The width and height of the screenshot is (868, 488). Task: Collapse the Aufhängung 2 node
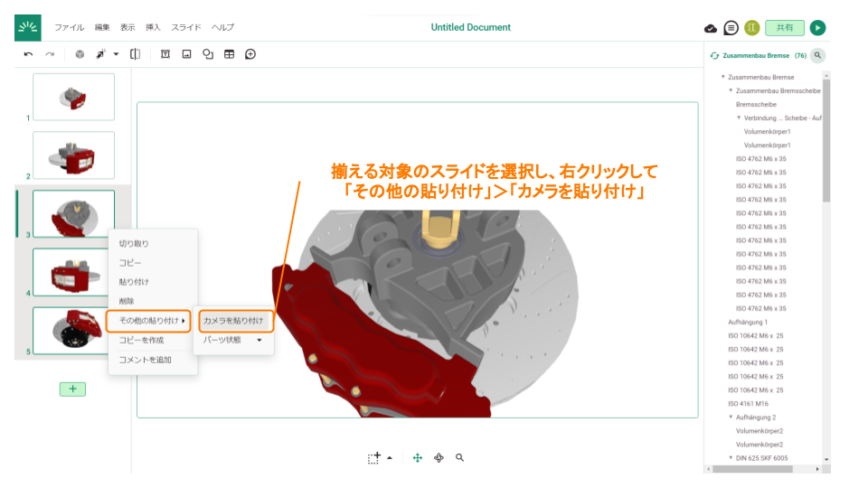tap(731, 417)
